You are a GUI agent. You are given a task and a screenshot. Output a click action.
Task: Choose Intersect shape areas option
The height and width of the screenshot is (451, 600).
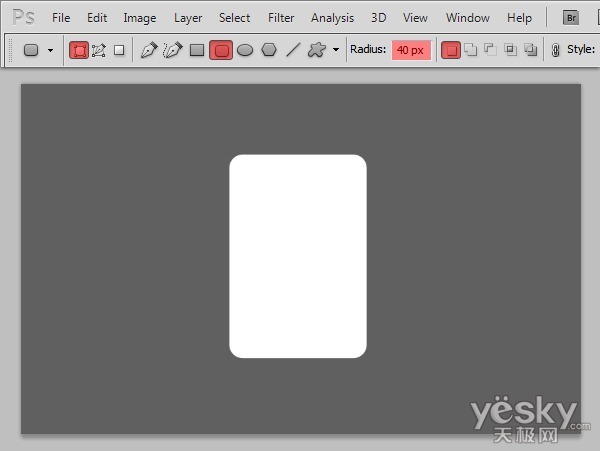coord(510,50)
